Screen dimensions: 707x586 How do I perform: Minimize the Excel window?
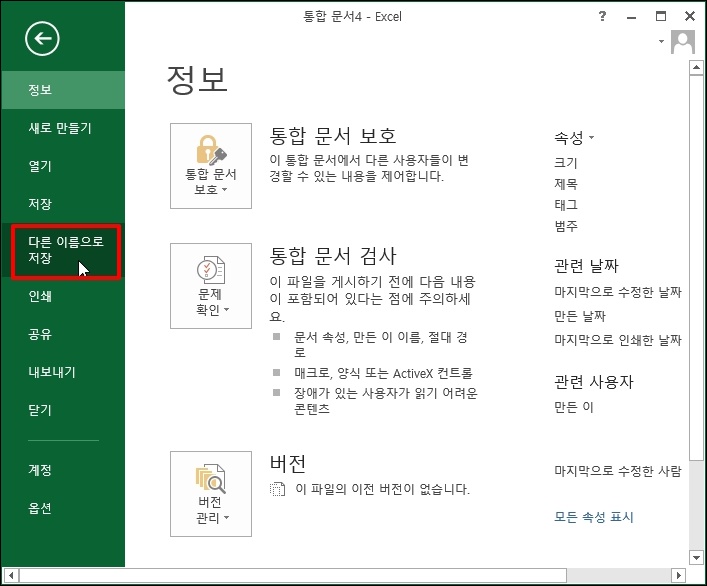[x=631, y=17]
